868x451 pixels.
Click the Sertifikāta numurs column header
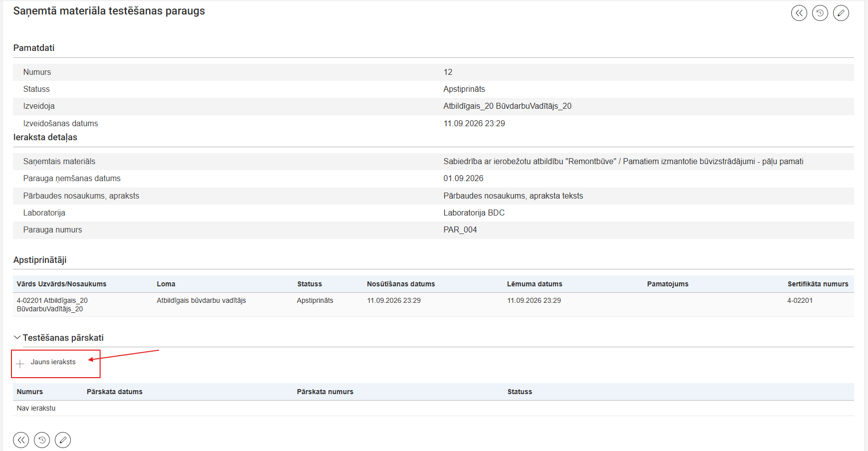pyautogui.click(x=818, y=284)
